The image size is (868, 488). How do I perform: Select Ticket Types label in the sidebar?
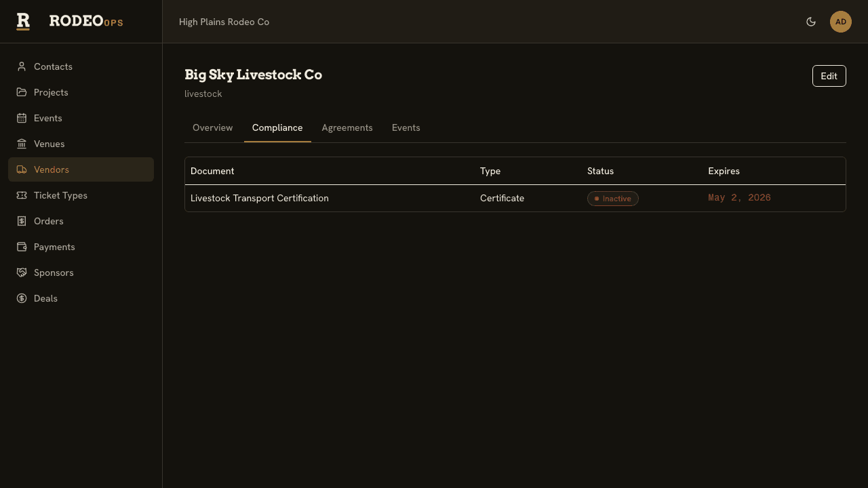(60, 195)
